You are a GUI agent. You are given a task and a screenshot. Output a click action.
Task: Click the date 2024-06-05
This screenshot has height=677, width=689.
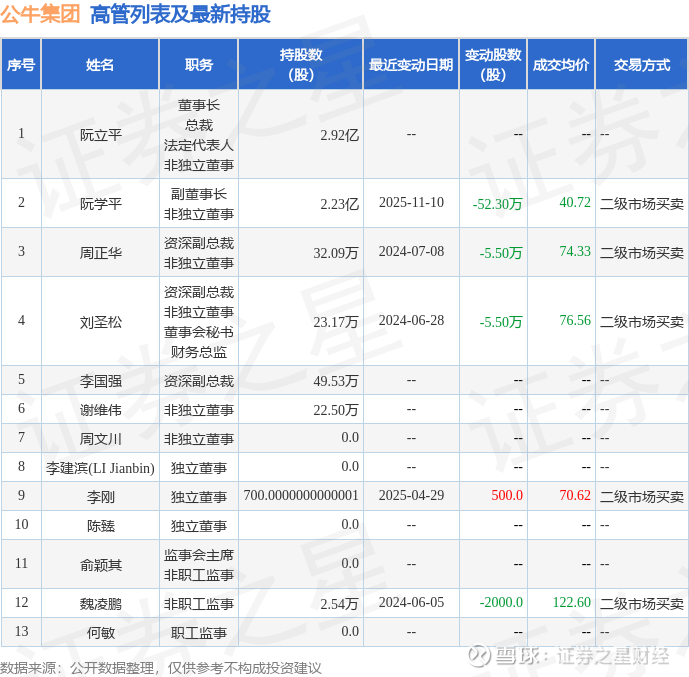(x=411, y=602)
